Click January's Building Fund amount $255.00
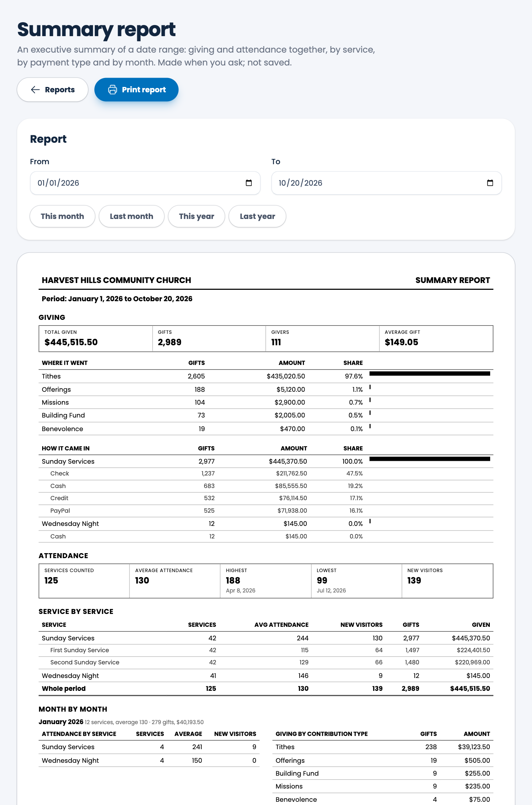 477,774
